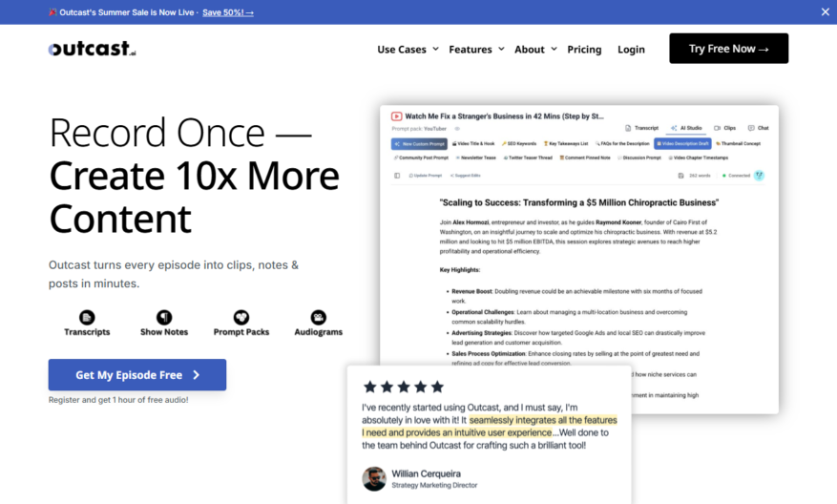
Task: Click the Scaling to Success heading
Action: (x=579, y=203)
